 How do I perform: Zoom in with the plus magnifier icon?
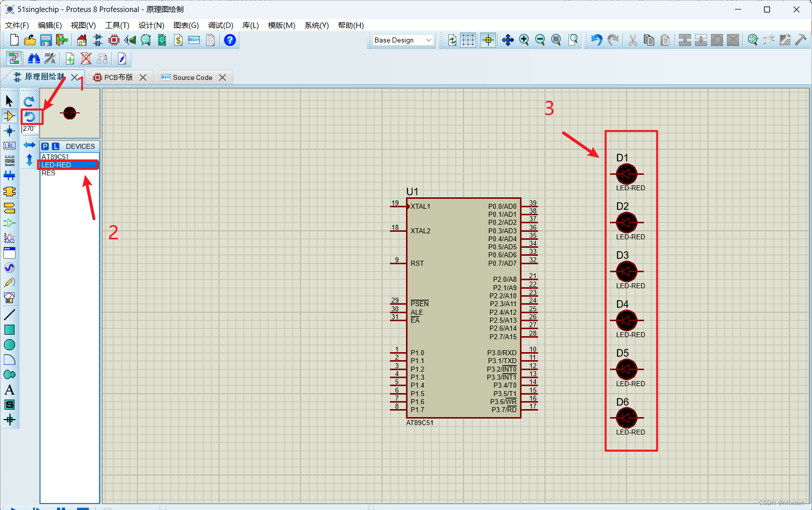point(524,40)
